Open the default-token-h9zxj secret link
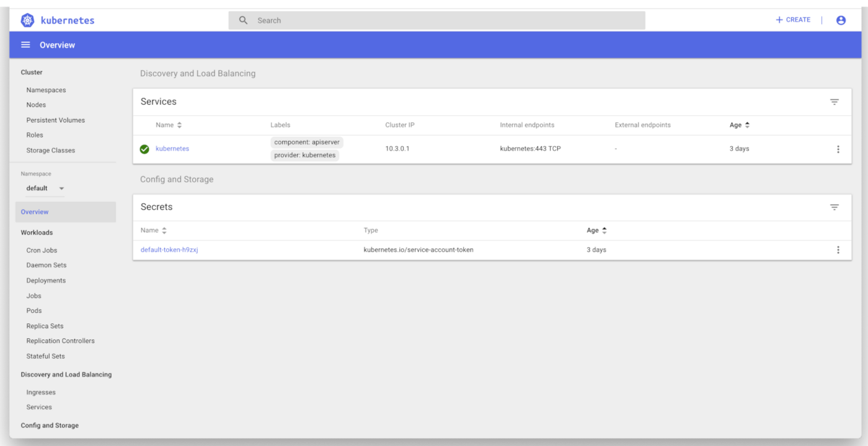This screenshot has width=868, height=446. [169, 250]
